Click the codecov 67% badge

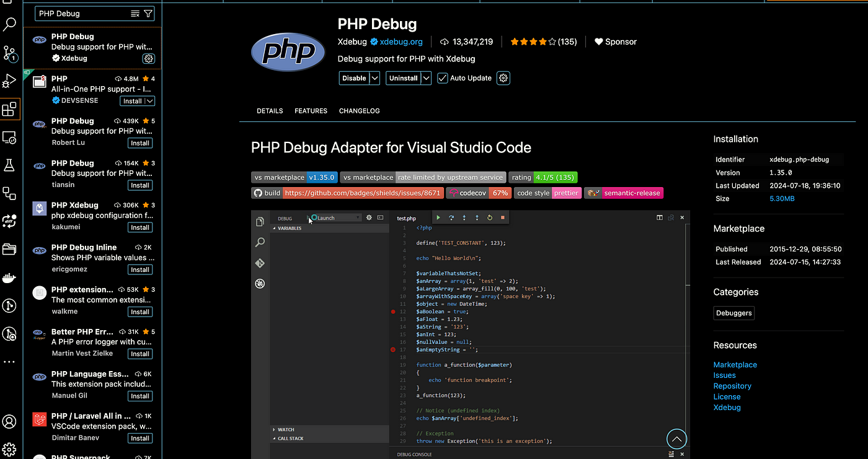click(479, 193)
